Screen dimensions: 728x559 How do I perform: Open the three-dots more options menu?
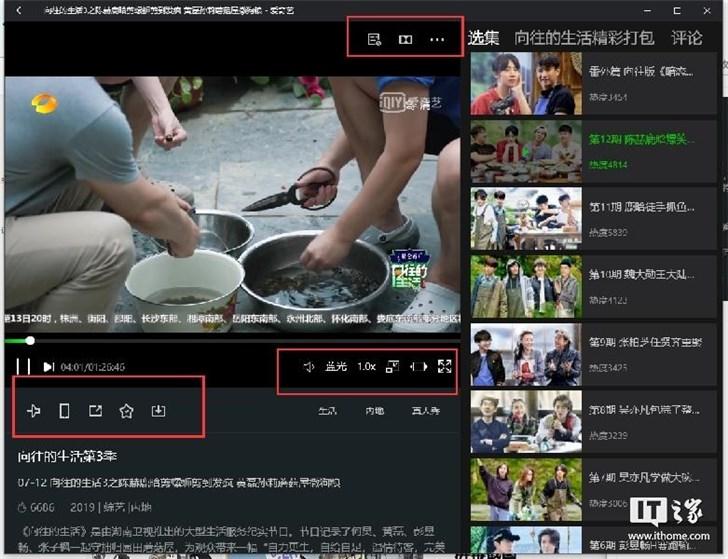point(437,39)
